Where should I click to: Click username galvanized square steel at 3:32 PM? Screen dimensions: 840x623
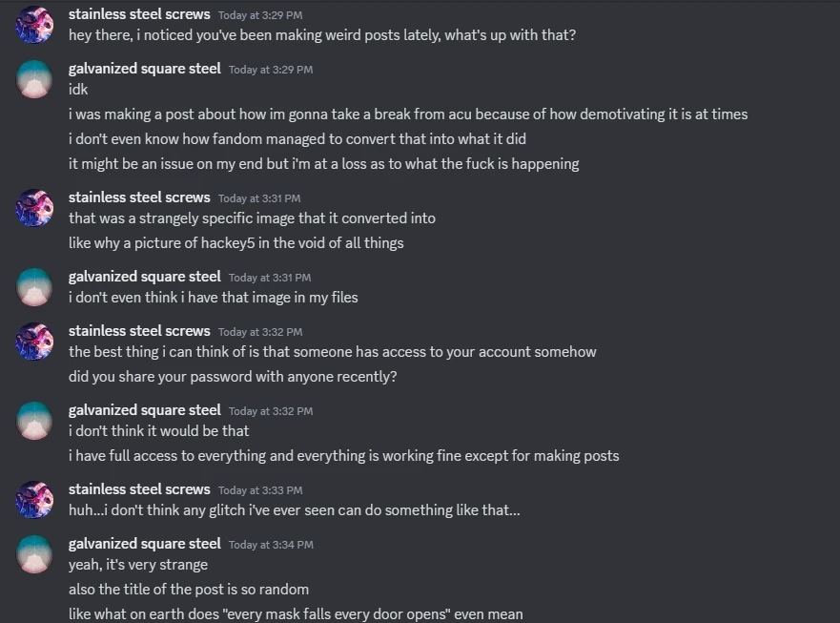point(144,409)
